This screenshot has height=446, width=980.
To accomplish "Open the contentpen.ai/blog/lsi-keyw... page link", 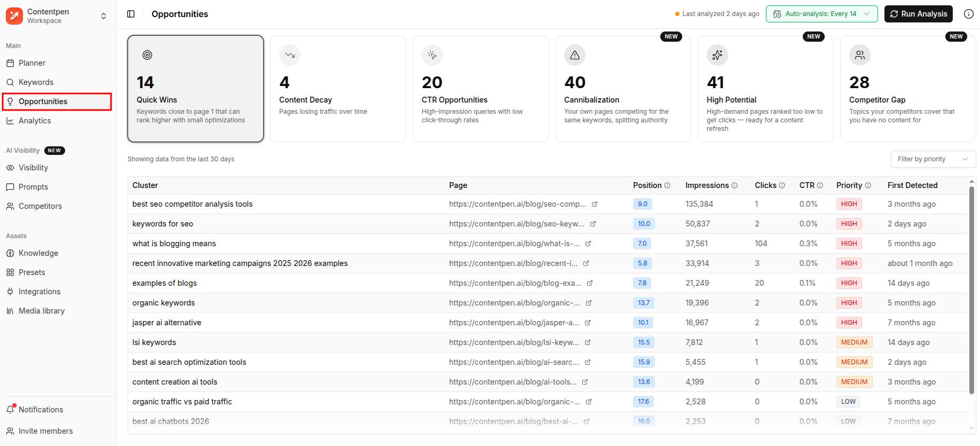I will 514,342.
